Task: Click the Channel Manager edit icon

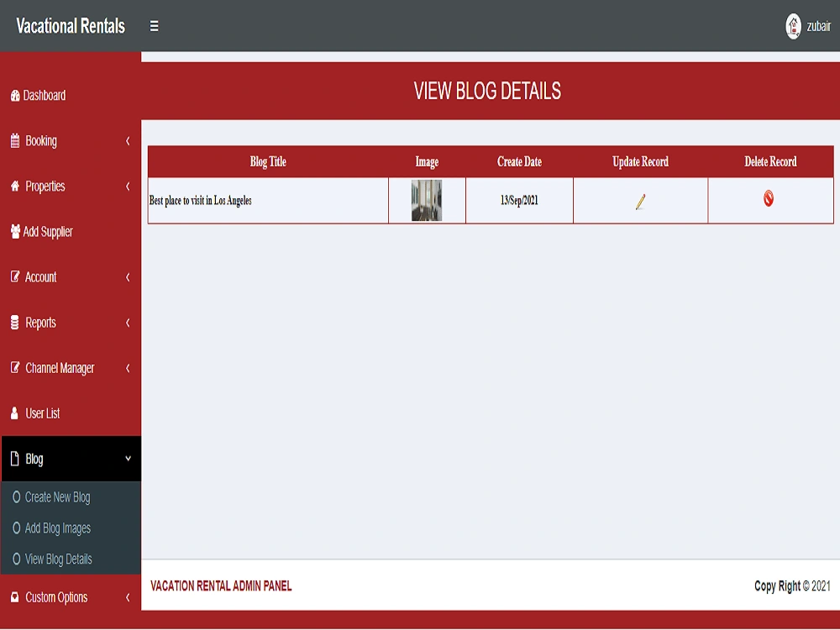Action: tap(15, 368)
